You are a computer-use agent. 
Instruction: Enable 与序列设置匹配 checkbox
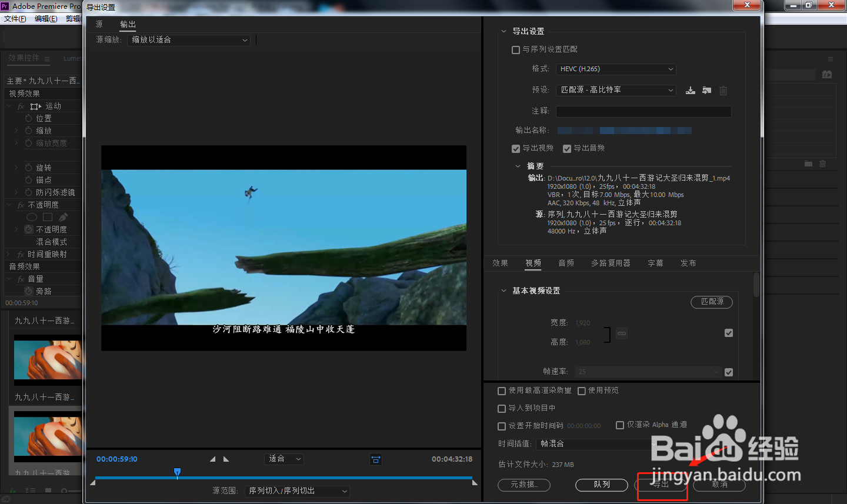point(516,50)
